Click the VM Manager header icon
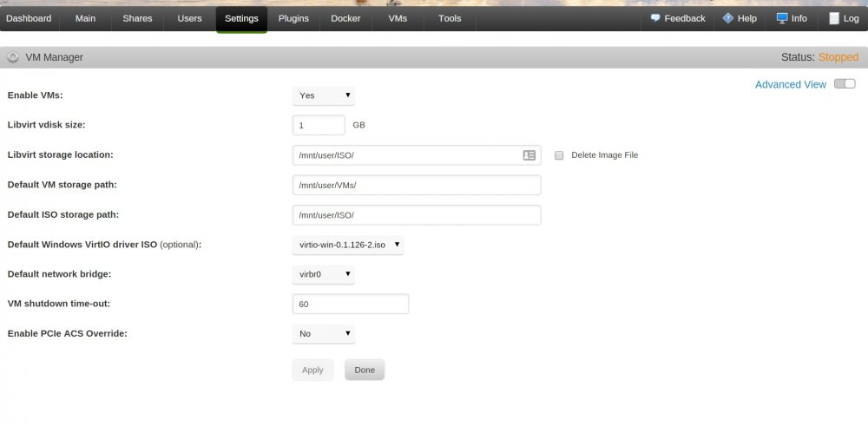This screenshot has height=426, width=868. (x=13, y=57)
